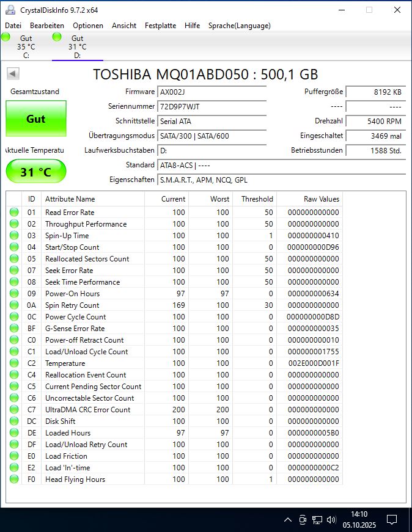Click the Drehzahl value 5400 RPM

pyautogui.click(x=376, y=121)
